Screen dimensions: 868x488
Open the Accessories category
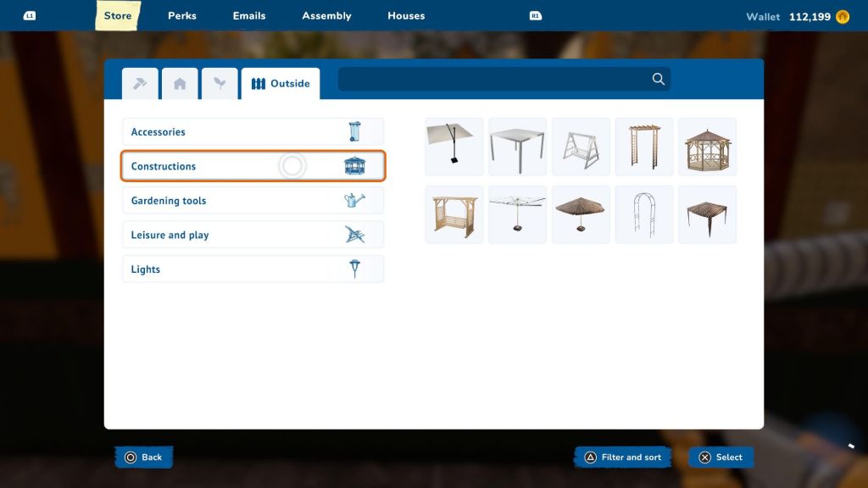(253, 132)
